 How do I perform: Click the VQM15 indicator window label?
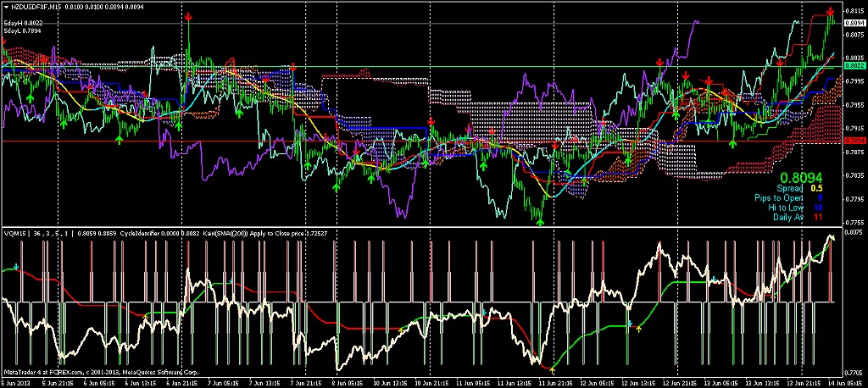pos(14,232)
